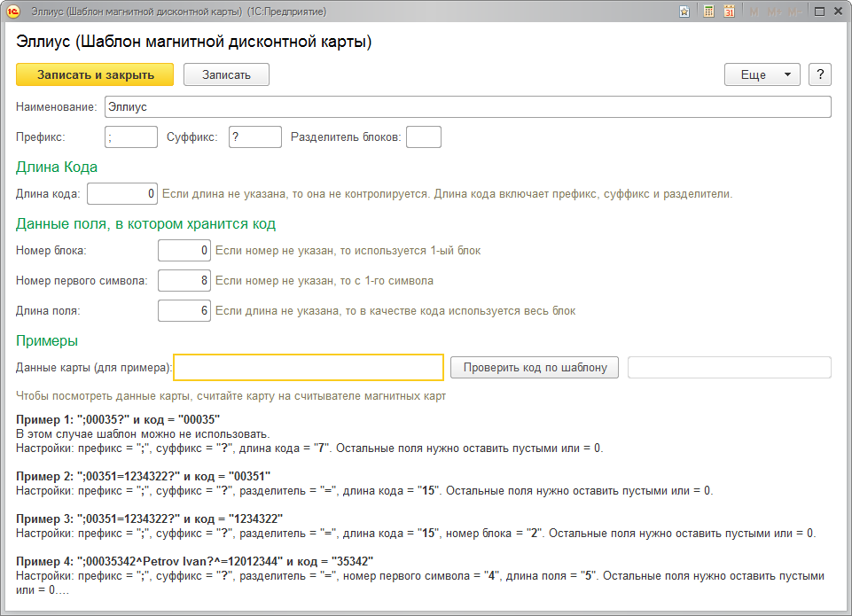Click the Длина Кода section header
Screen dimensions: 852x616
click(57, 167)
